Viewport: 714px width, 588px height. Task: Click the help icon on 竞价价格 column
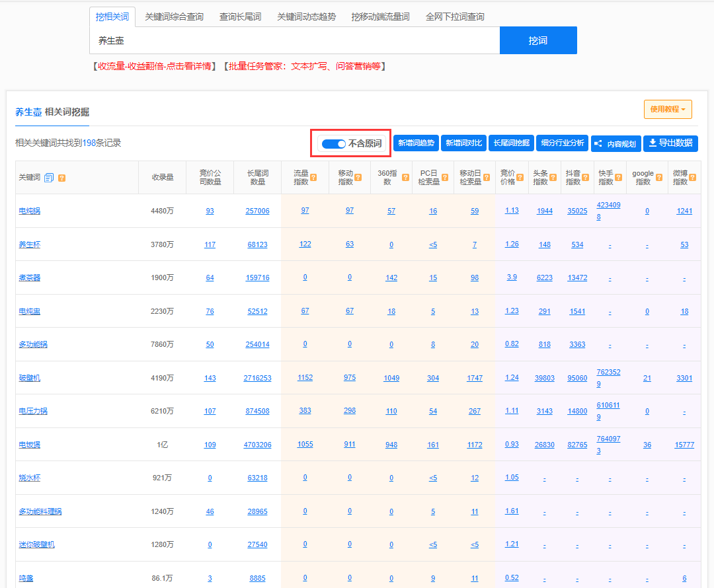tap(520, 178)
